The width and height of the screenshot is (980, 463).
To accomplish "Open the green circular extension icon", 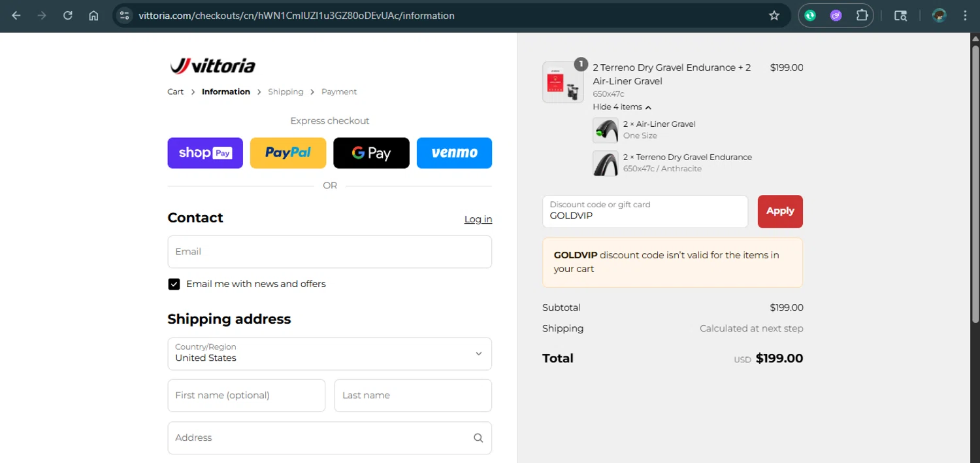I will pos(810,16).
